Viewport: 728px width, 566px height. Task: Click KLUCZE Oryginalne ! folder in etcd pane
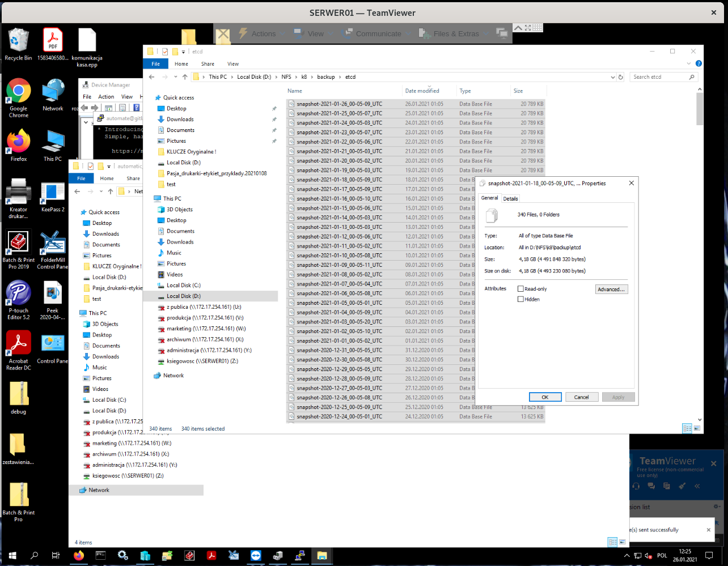191,152
